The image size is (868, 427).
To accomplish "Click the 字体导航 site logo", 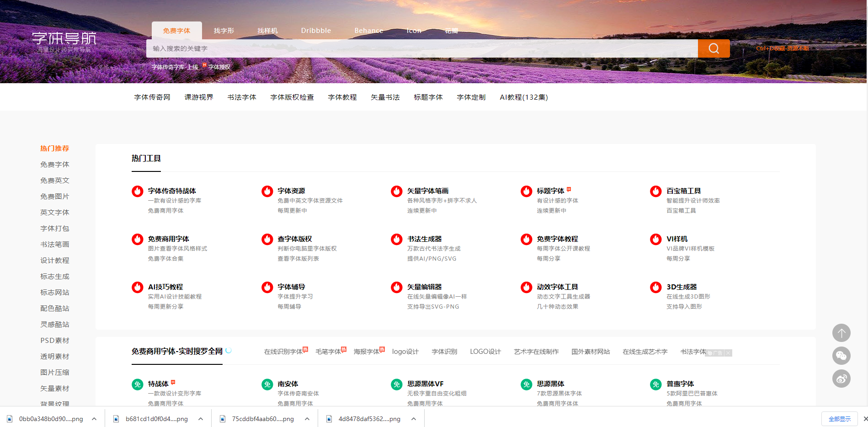I will (64, 42).
